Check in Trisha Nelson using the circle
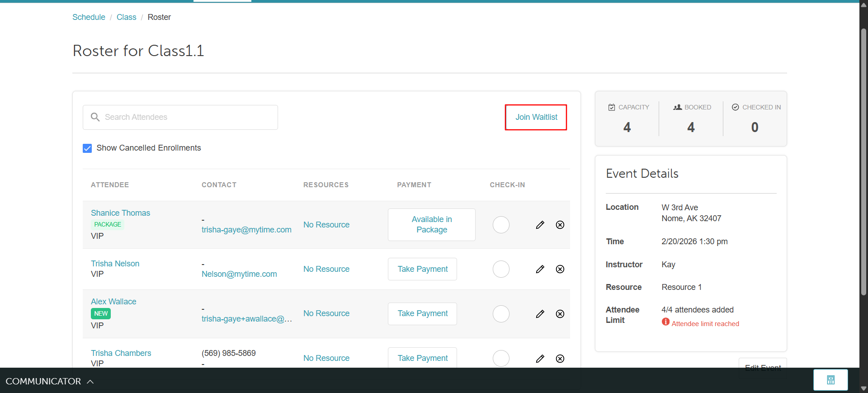 pyautogui.click(x=501, y=269)
